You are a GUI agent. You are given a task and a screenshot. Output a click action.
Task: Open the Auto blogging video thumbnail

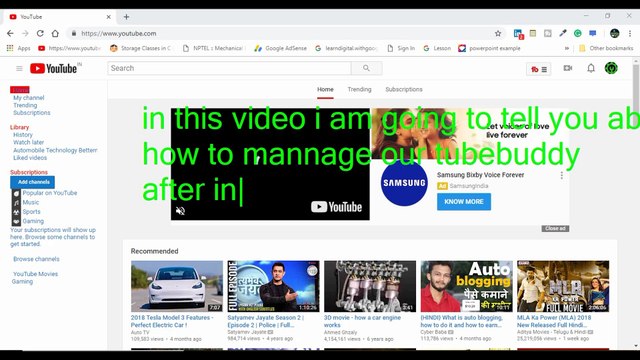(x=467, y=286)
